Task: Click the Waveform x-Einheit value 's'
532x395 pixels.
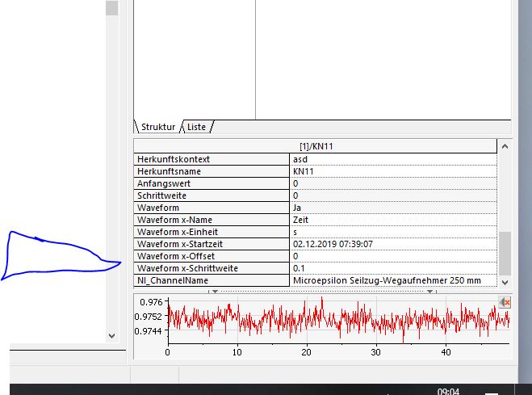Action: click(393, 232)
